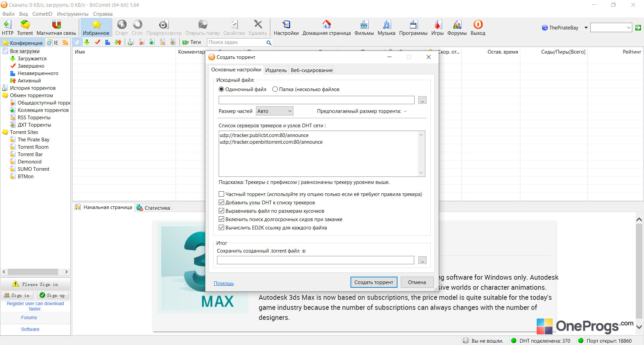Screen dimensions: 644x345
Task: Click the green go arrow beside search box
Action: point(638,28)
